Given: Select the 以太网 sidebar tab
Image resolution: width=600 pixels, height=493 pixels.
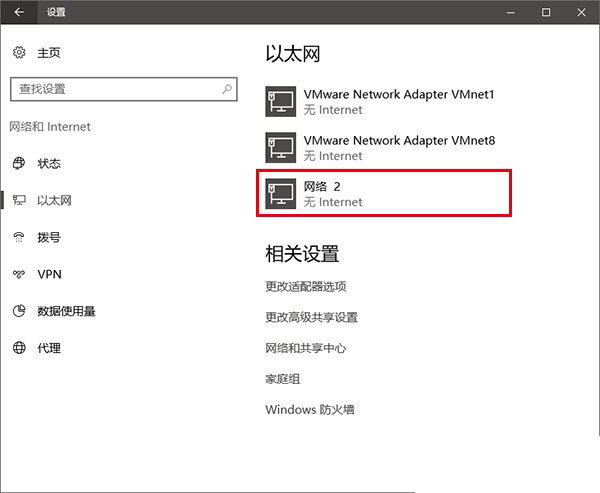Looking at the screenshot, I should point(55,201).
